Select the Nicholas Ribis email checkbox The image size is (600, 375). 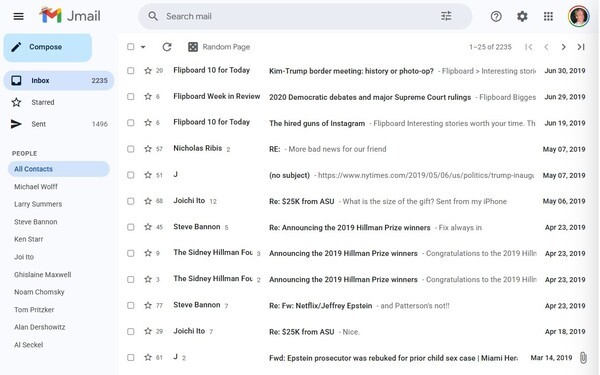coord(130,148)
